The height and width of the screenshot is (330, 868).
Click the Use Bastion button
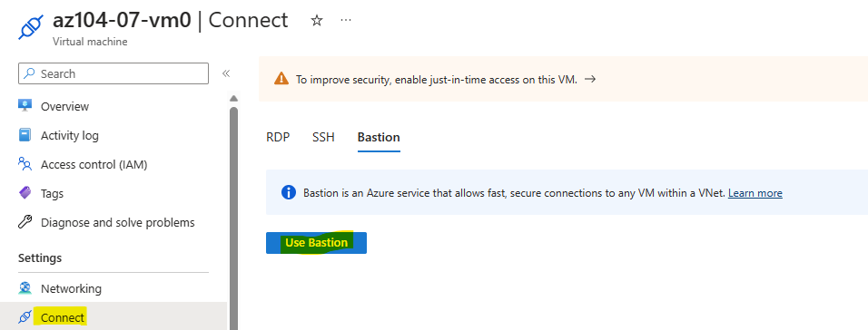tap(316, 243)
